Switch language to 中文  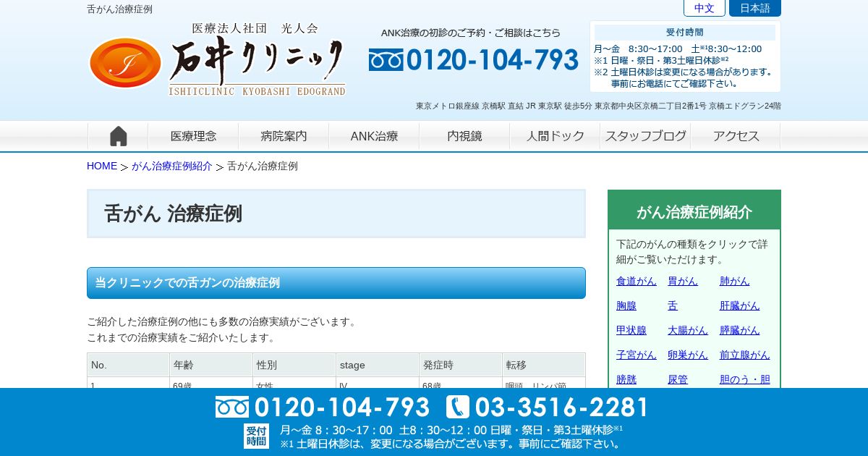click(705, 8)
